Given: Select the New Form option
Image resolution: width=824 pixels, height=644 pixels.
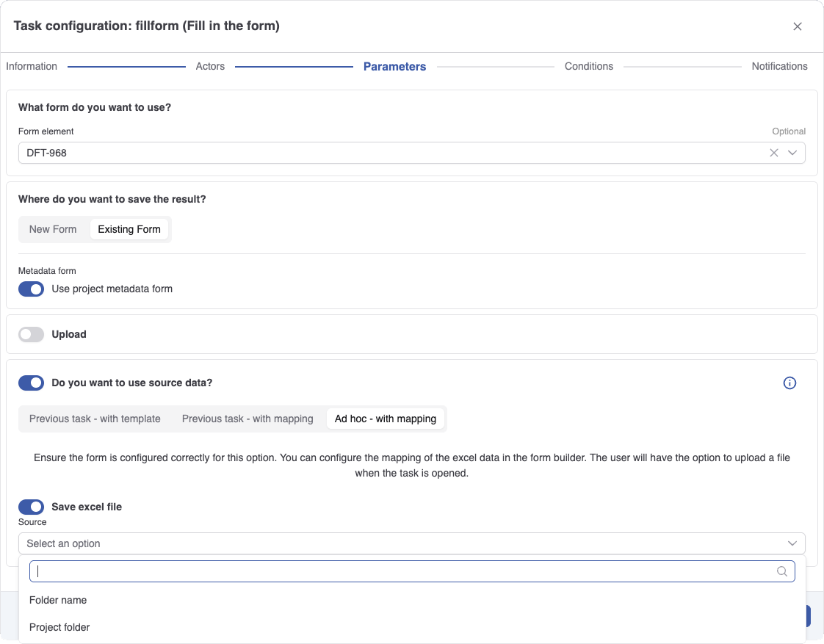Looking at the screenshot, I should point(53,228).
